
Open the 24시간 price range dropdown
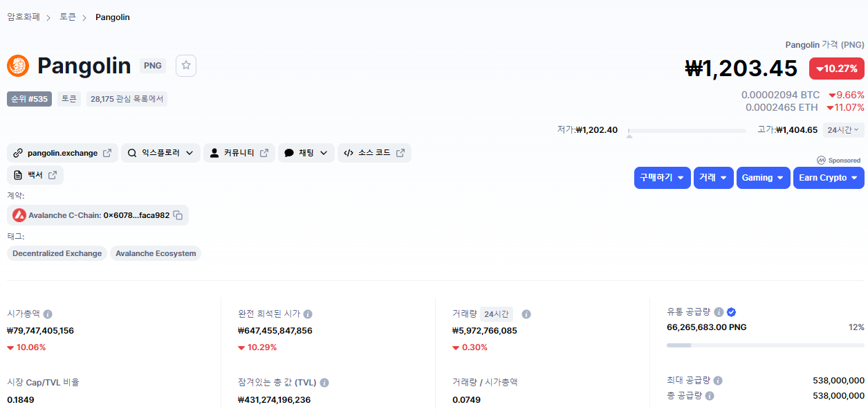point(843,130)
